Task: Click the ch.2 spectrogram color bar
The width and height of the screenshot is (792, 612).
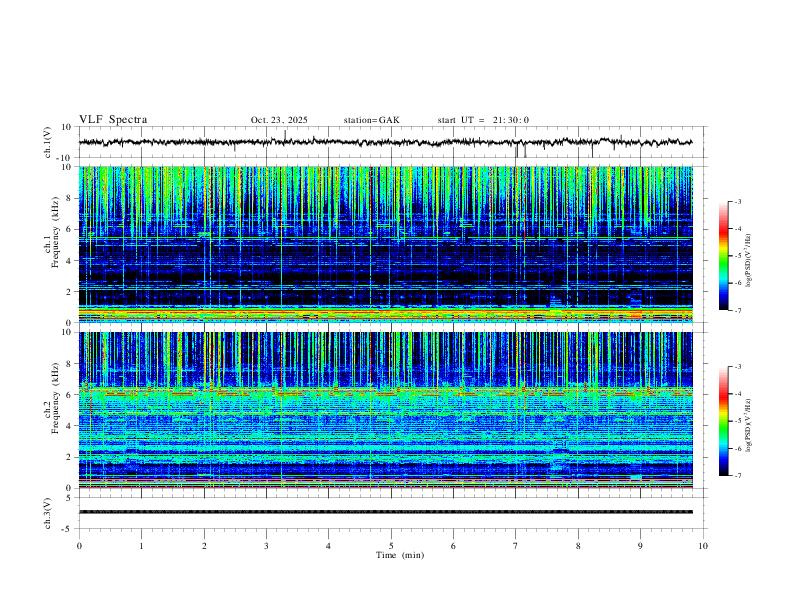Action: tap(724, 421)
